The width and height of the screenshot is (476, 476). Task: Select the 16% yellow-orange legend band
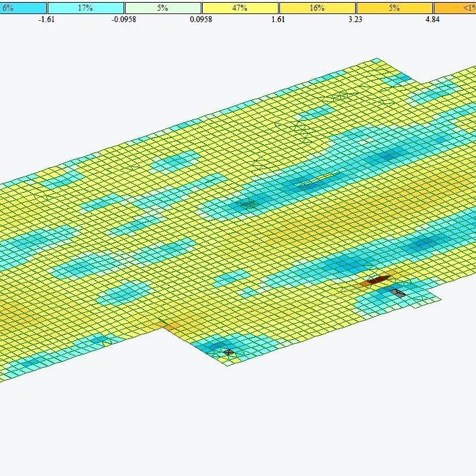318,8
